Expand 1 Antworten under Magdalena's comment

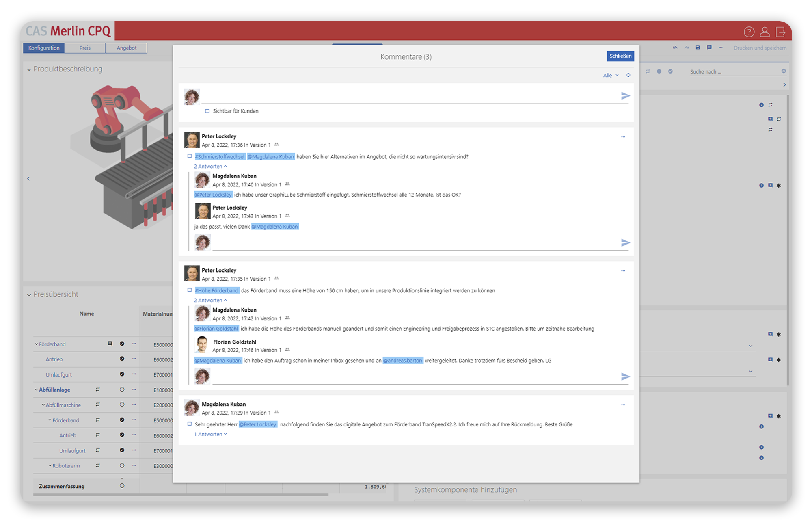click(x=210, y=434)
